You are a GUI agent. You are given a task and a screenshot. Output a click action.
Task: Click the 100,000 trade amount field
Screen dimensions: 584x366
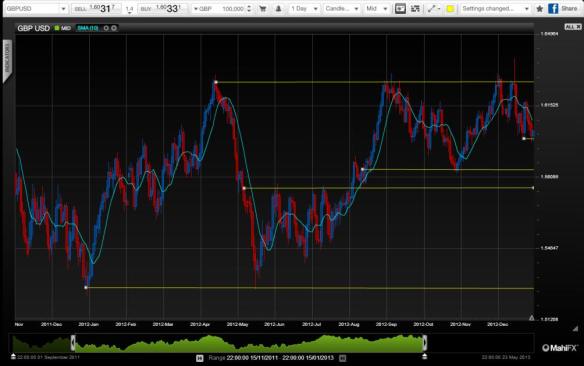(x=233, y=9)
